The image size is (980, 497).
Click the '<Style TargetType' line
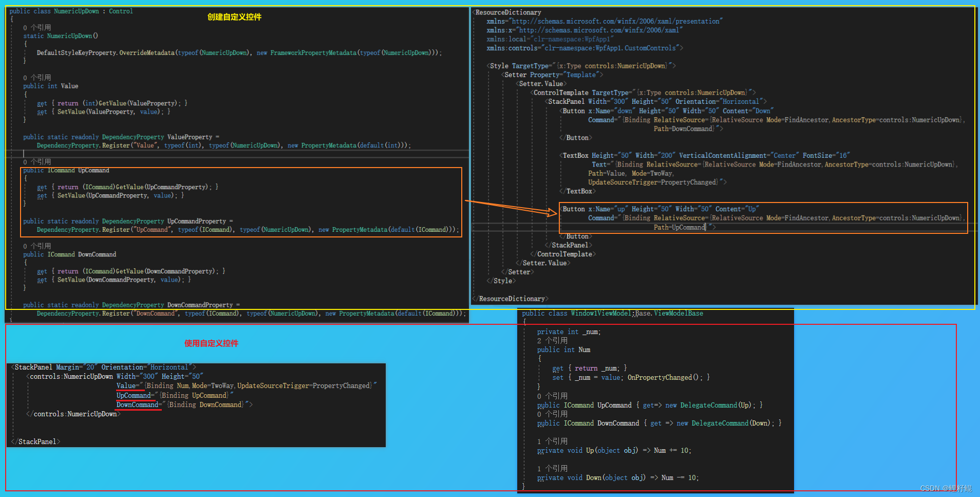(581, 66)
